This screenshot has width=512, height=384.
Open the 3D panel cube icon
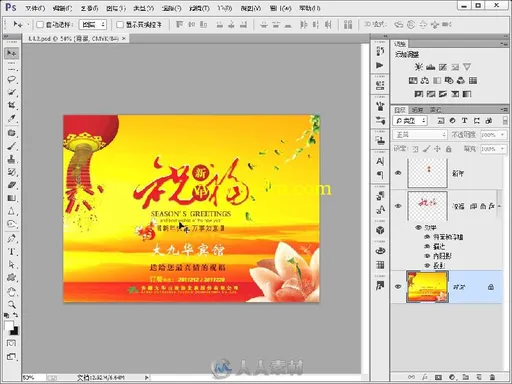(x=380, y=230)
